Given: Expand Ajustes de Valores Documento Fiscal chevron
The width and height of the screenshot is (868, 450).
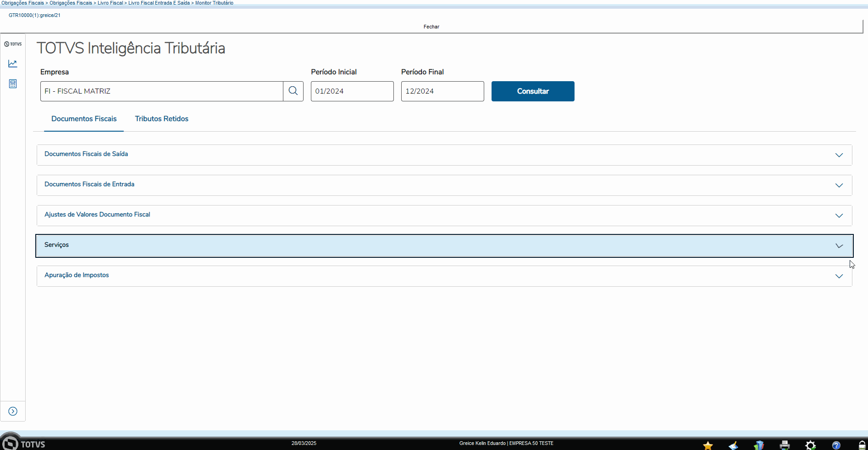Looking at the screenshot, I should pos(839,216).
